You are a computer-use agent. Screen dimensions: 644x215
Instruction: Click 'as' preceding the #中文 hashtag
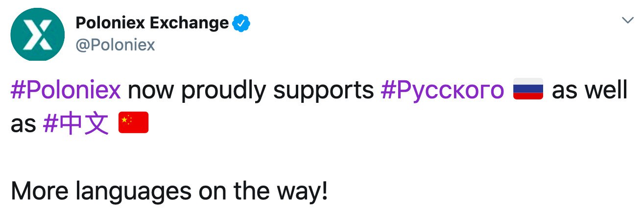[24, 125]
